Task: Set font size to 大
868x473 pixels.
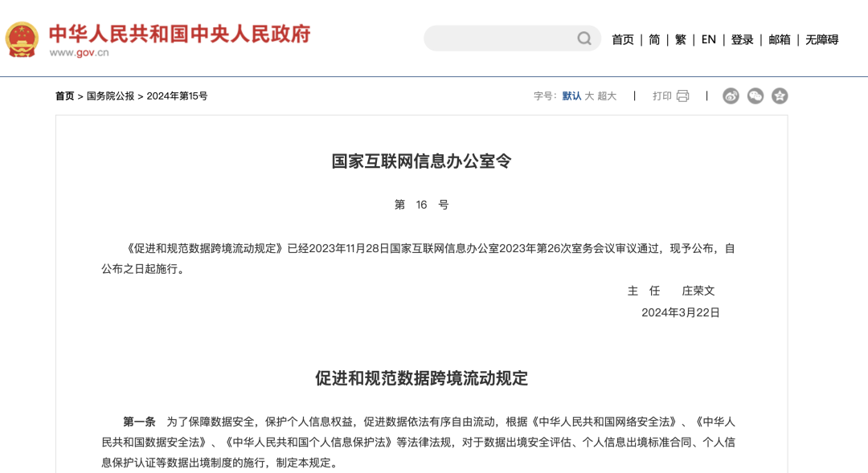Action: click(x=589, y=96)
